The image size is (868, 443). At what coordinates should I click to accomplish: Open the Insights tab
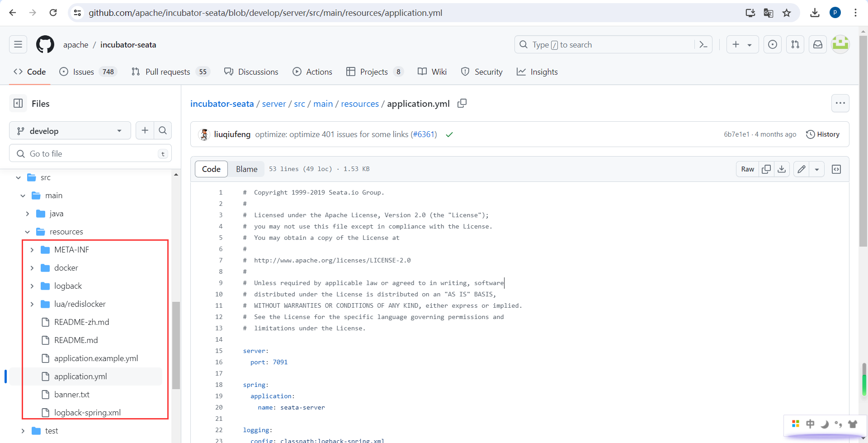click(537, 71)
